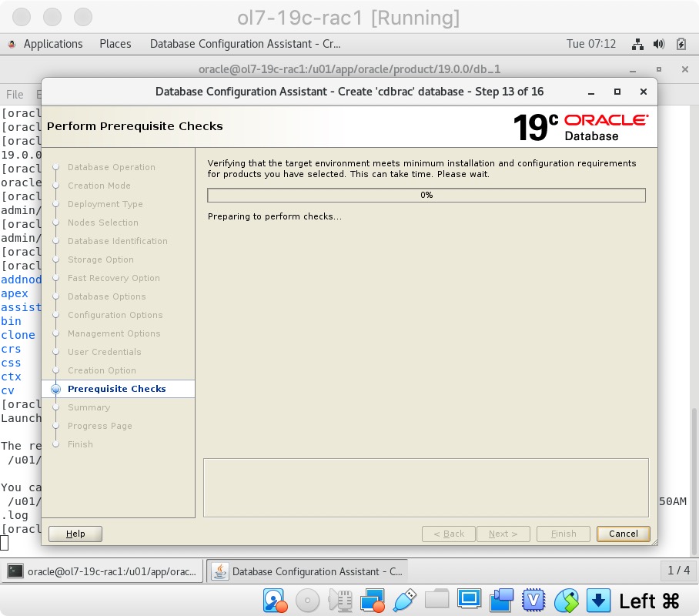Select the Deployment Type step
This screenshot has width=699, height=616.
(x=105, y=204)
